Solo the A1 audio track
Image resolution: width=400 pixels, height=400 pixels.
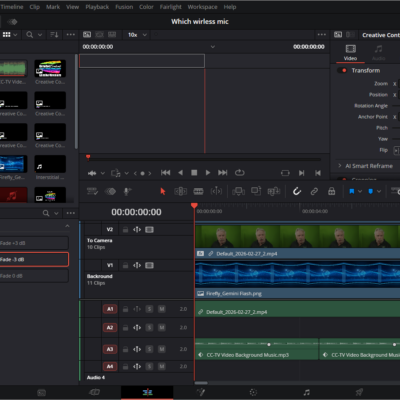[149, 309]
